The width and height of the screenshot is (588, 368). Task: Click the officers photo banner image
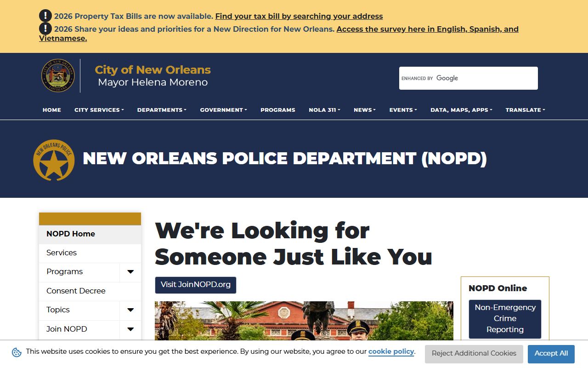pyautogui.click(x=304, y=321)
